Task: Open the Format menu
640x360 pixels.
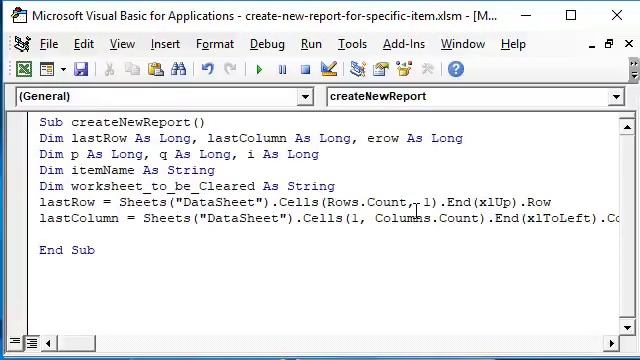Action: 215,44
